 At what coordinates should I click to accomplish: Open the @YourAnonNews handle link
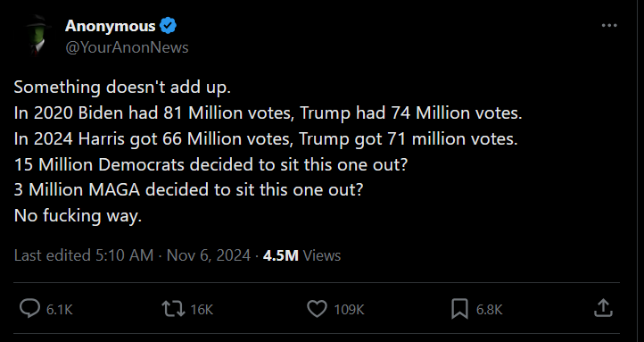coord(127,47)
